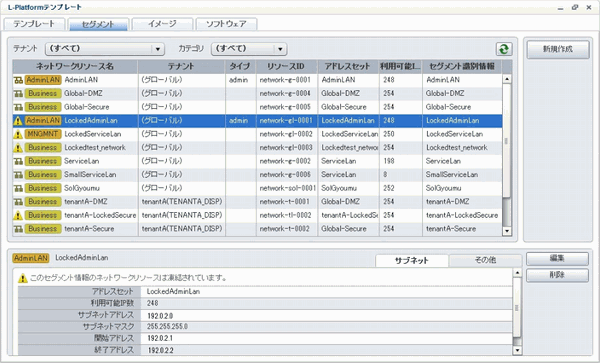Select the SmallServiceLan row name
Screen dimensions: 600x363
90,175
